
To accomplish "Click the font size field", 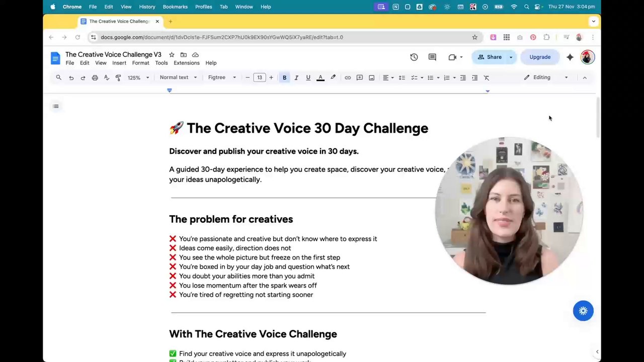I will [260, 77].
